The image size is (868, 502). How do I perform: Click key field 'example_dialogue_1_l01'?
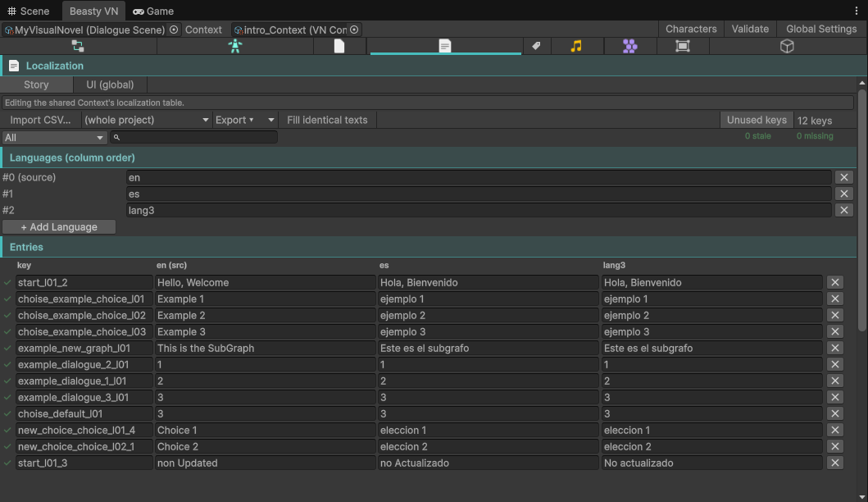tap(84, 381)
